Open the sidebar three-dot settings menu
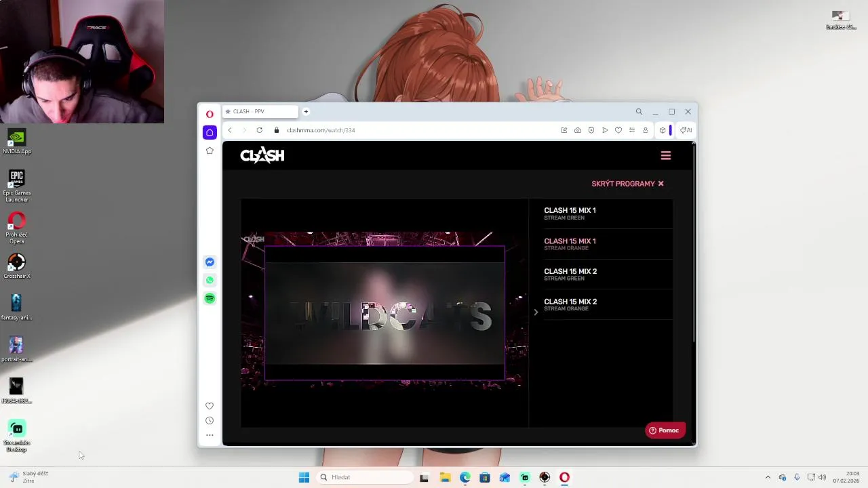 click(x=210, y=435)
